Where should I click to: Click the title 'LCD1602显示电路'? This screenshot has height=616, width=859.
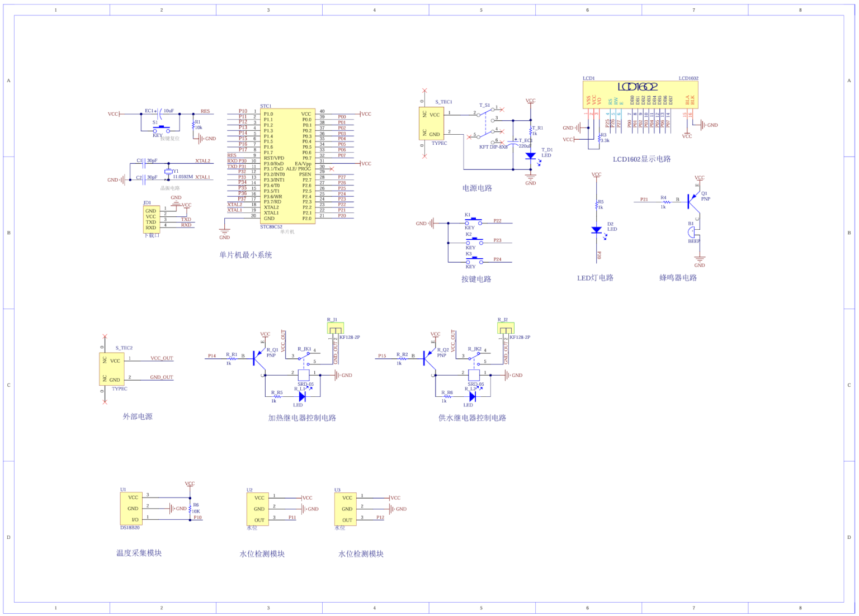point(641,159)
